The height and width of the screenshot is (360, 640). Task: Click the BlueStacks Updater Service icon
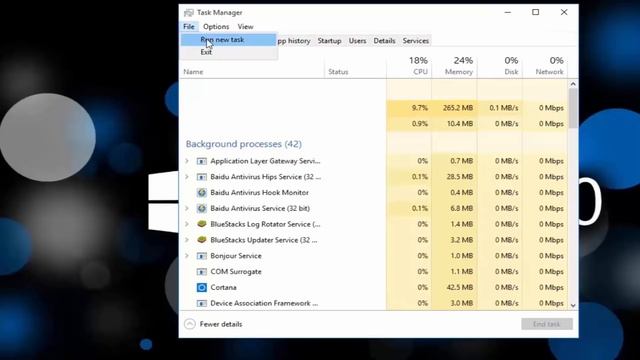pos(202,240)
